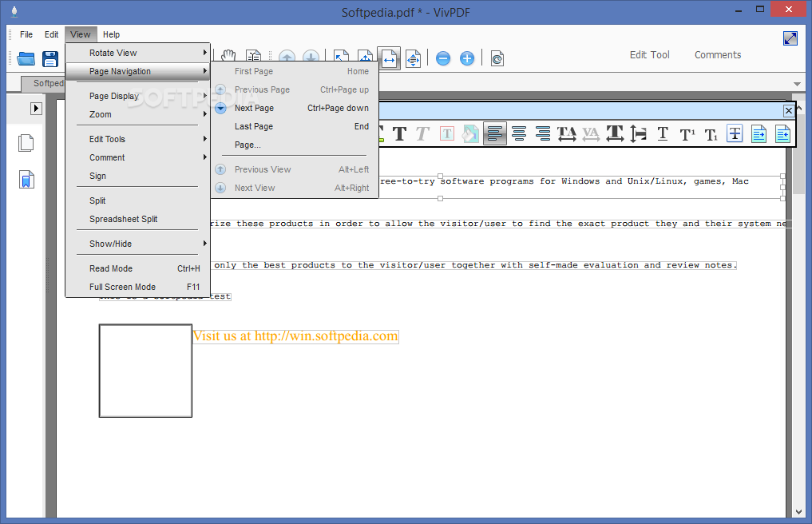Image resolution: width=812 pixels, height=524 pixels.
Task: Choose Sign from View menu
Action: (x=137, y=176)
